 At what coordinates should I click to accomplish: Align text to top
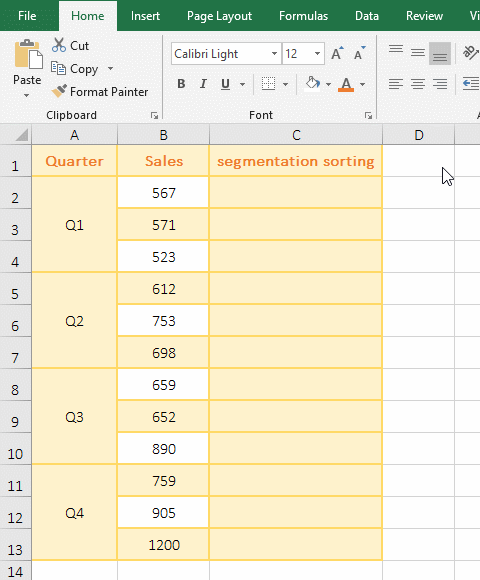396,49
